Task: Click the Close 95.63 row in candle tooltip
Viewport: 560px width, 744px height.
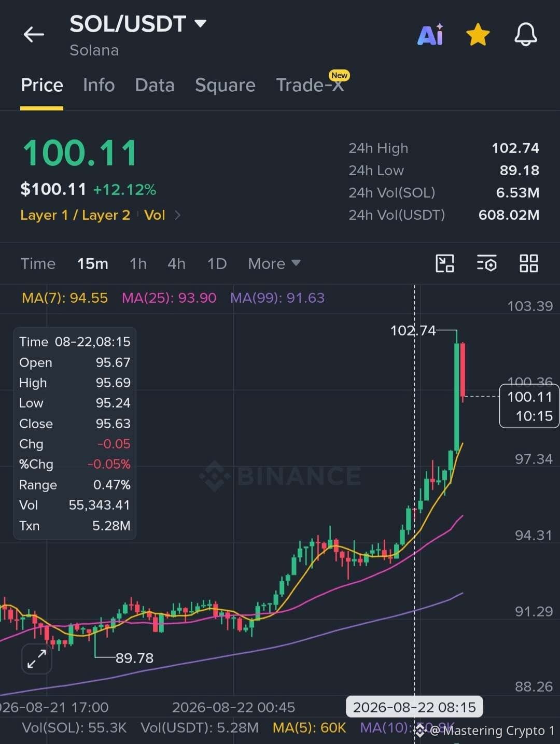Action: [75, 424]
